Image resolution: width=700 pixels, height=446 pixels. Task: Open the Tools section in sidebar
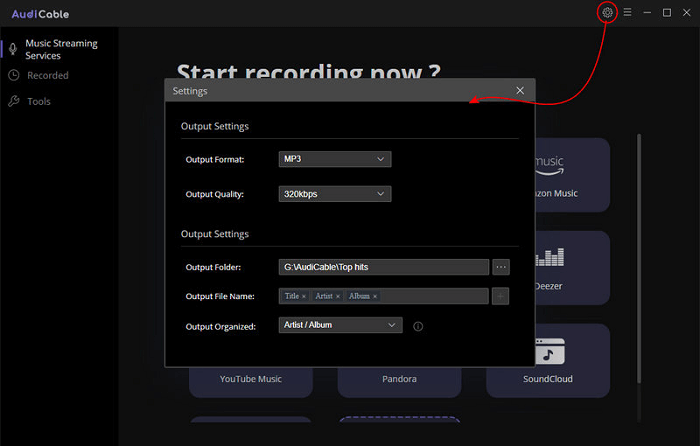pyautogui.click(x=39, y=101)
